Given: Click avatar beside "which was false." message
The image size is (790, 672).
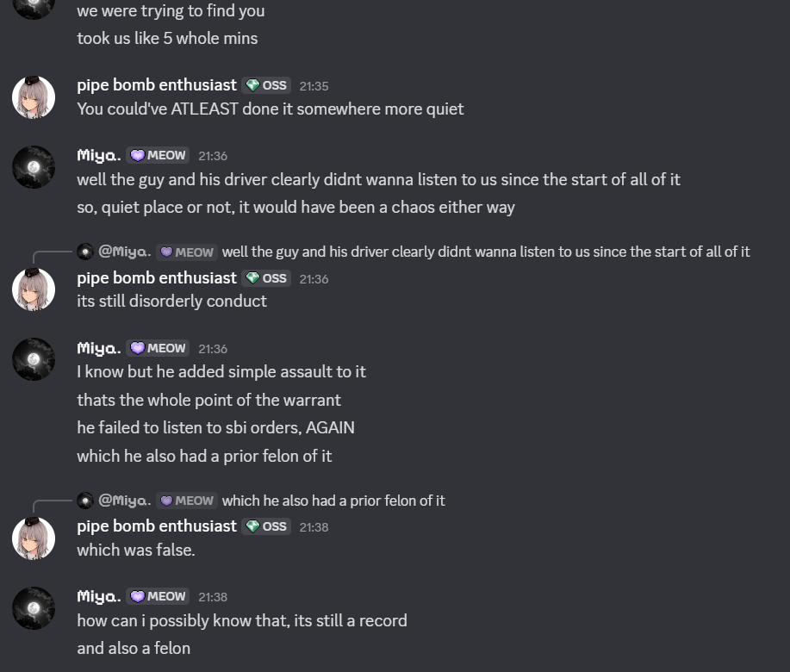Looking at the screenshot, I should [x=34, y=538].
